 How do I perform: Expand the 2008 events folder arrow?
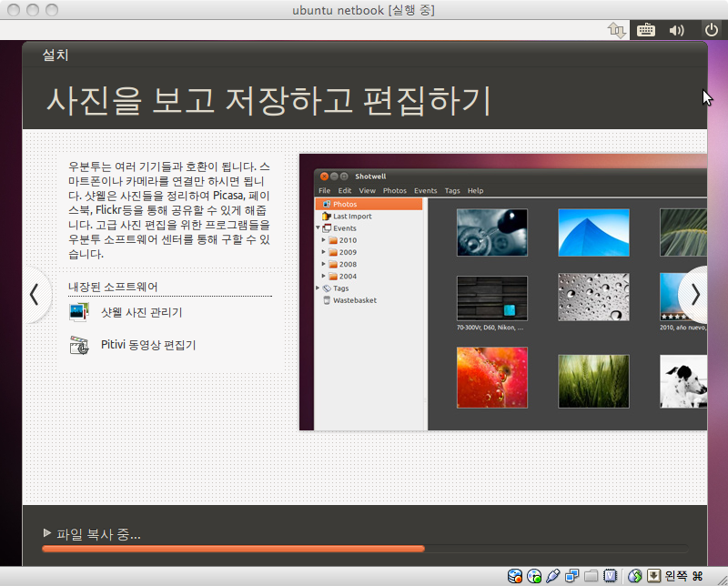pyautogui.click(x=324, y=264)
